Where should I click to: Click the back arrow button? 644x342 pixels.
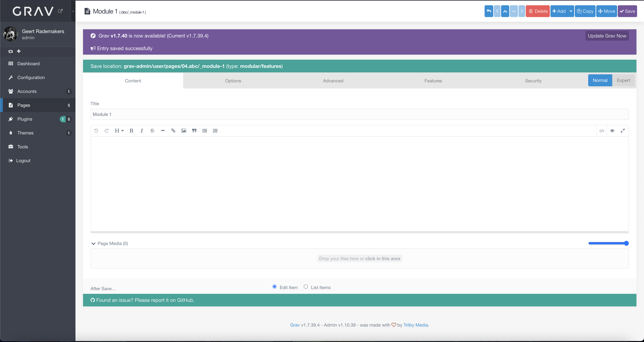click(489, 11)
